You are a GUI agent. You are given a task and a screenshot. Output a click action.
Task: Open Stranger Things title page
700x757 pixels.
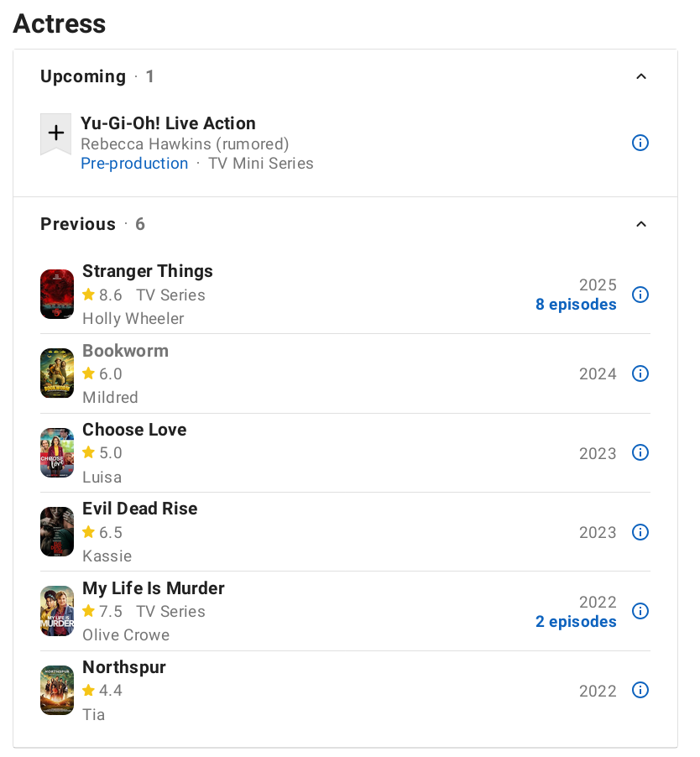pos(148,271)
